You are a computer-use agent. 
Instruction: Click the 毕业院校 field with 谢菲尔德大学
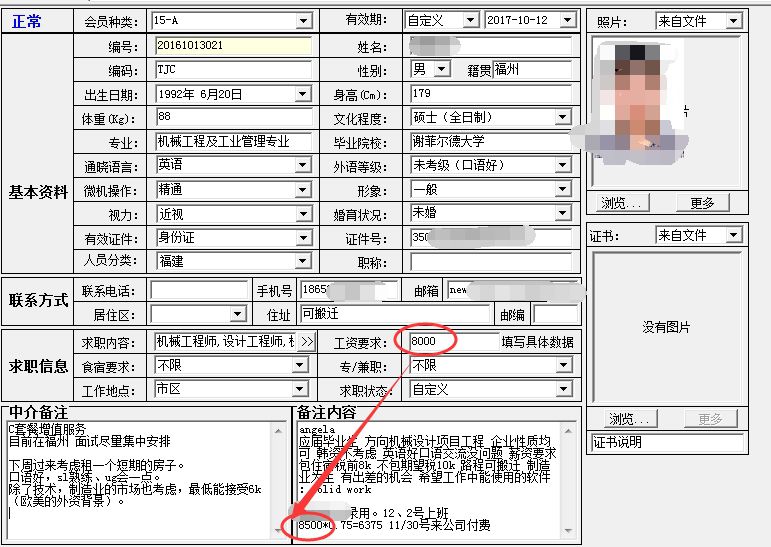[491, 142]
